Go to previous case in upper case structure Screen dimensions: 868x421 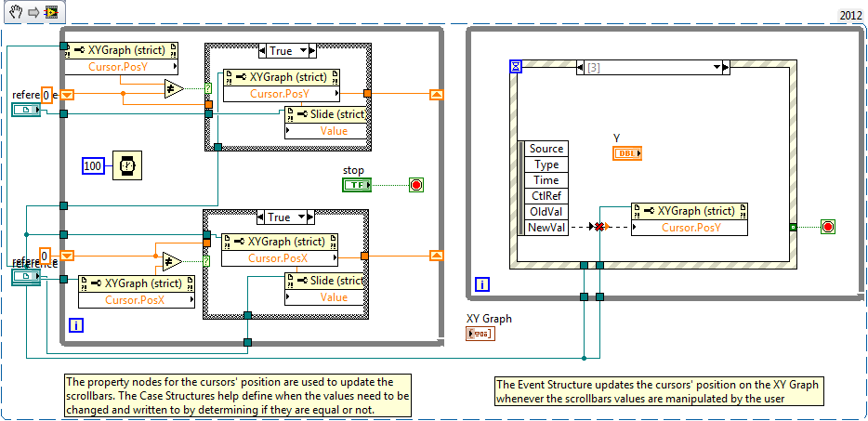(x=262, y=51)
